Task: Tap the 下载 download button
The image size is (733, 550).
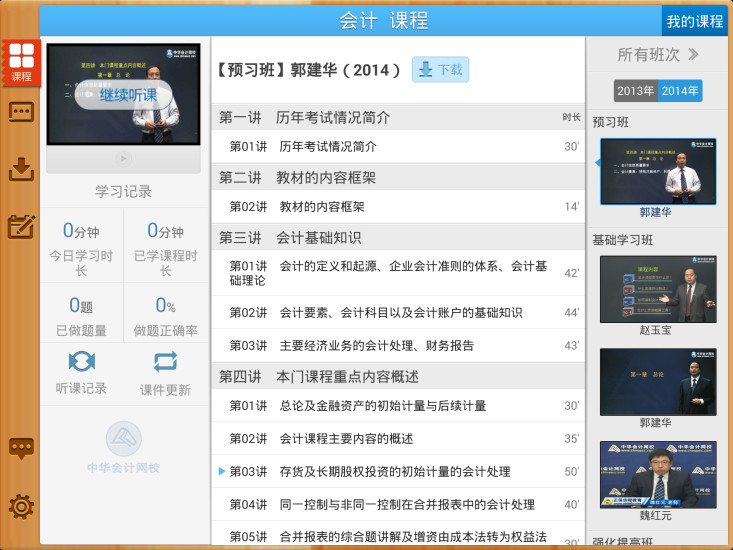Action: (440, 70)
